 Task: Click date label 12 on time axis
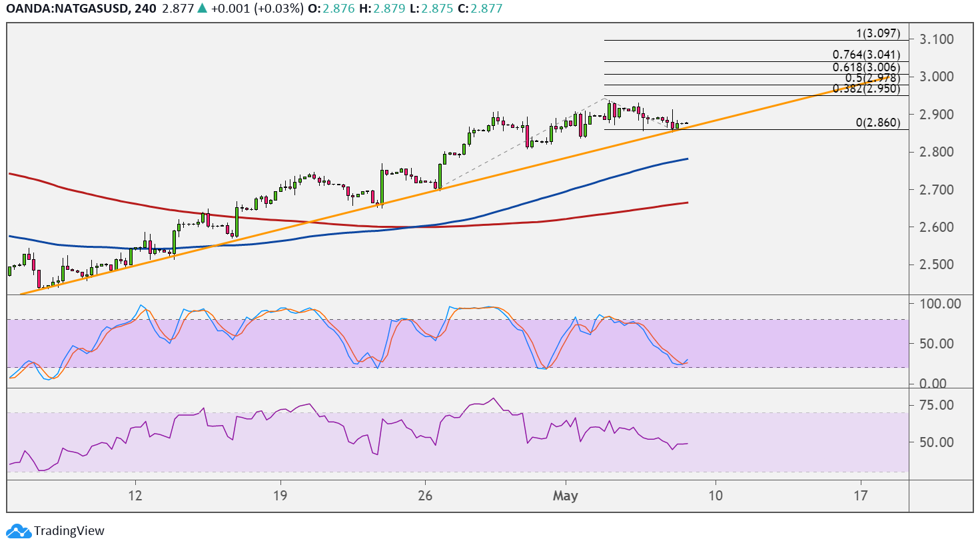[x=135, y=496]
